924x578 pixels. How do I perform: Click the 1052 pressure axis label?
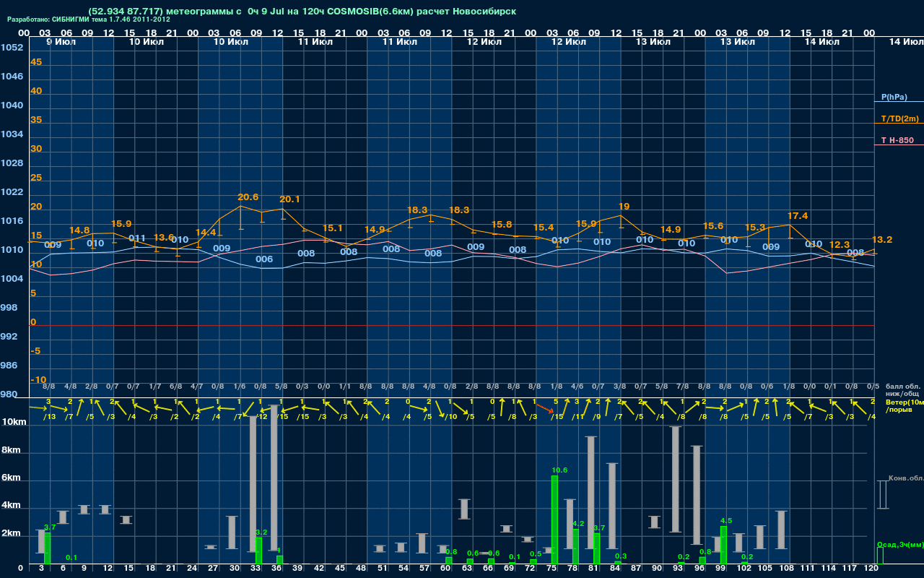[12, 48]
